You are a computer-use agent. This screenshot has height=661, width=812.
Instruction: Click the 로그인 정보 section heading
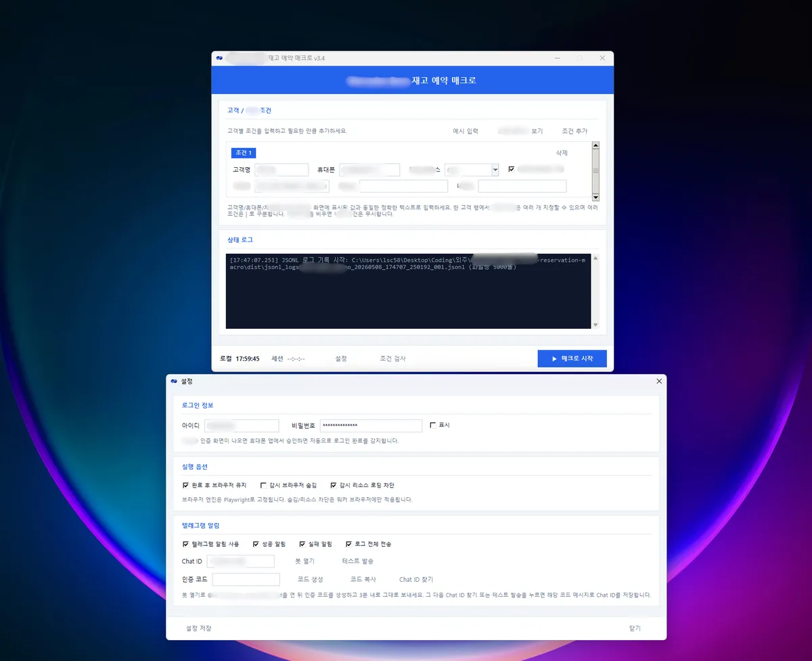tap(198, 405)
